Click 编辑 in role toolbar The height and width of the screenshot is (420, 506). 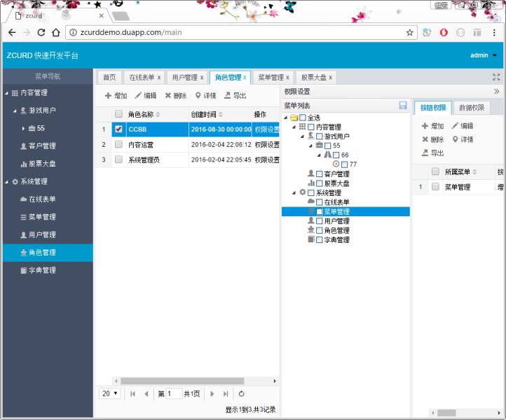[146, 96]
